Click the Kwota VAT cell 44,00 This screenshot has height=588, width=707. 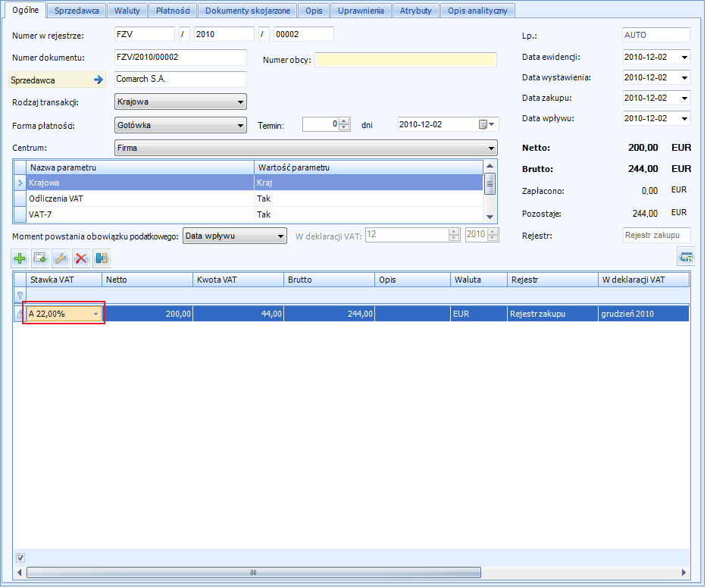pos(239,314)
